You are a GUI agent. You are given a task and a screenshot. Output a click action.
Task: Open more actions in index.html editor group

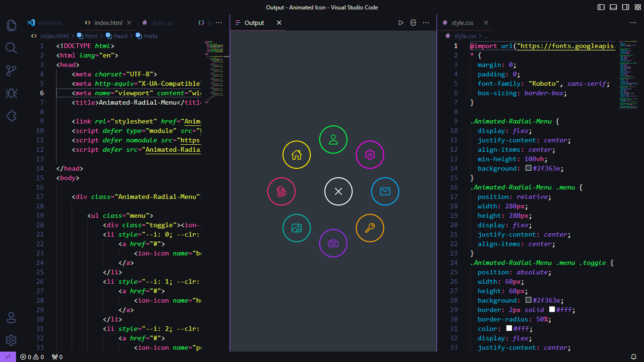click(x=219, y=23)
